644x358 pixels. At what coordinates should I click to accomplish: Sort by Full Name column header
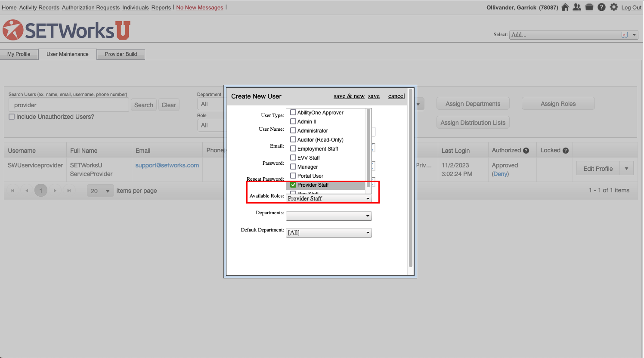click(84, 151)
